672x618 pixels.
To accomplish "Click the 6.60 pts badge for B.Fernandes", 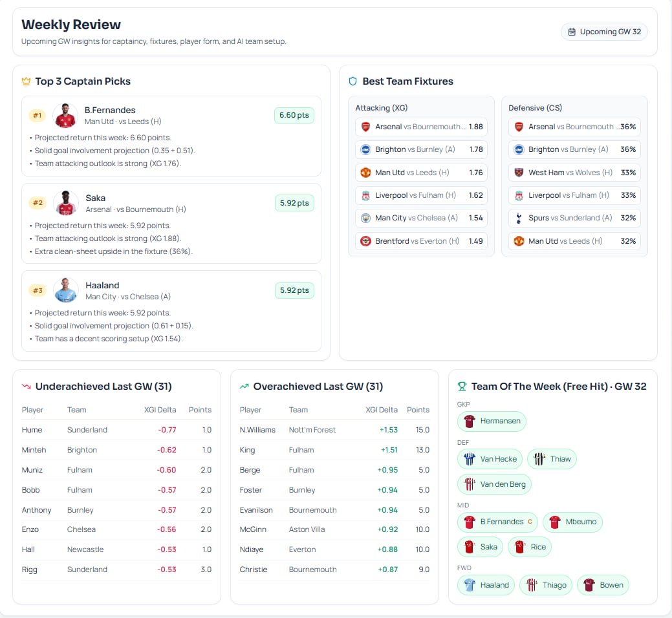I will (294, 115).
